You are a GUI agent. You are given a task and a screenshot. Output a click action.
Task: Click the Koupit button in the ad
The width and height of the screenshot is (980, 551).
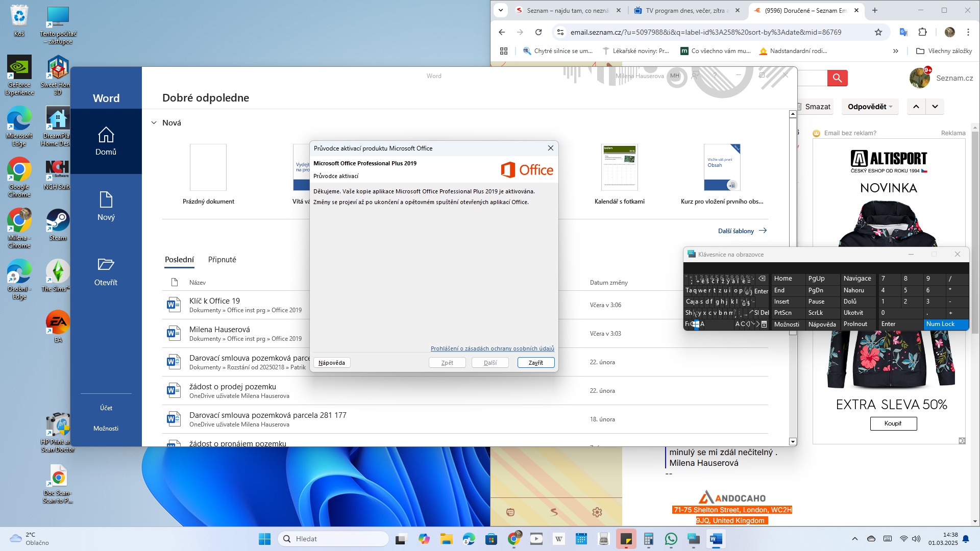click(x=893, y=423)
